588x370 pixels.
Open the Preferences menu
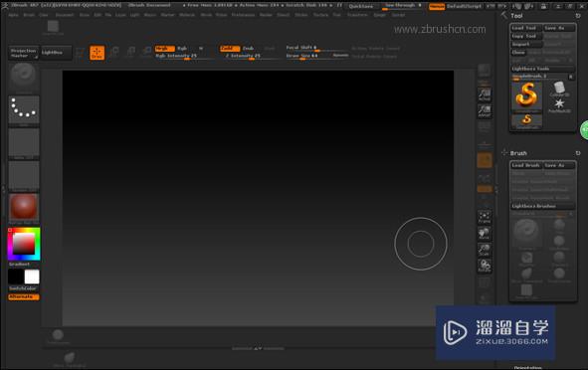(x=243, y=15)
